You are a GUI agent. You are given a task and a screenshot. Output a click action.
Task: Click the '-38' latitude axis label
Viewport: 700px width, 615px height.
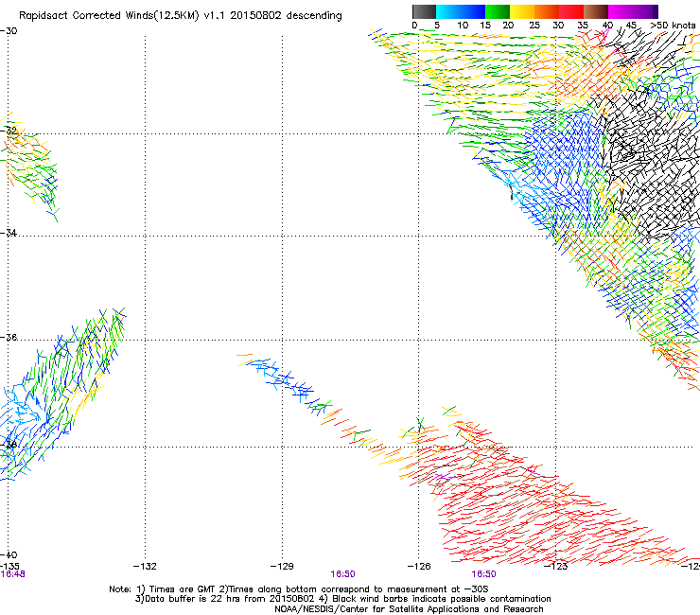coord(9,444)
